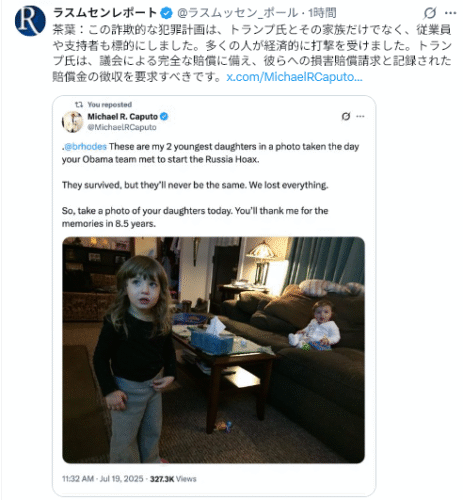The width and height of the screenshot is (463, 500).
Task: Click the Grok icon on the top post
Action: (430, 13)
